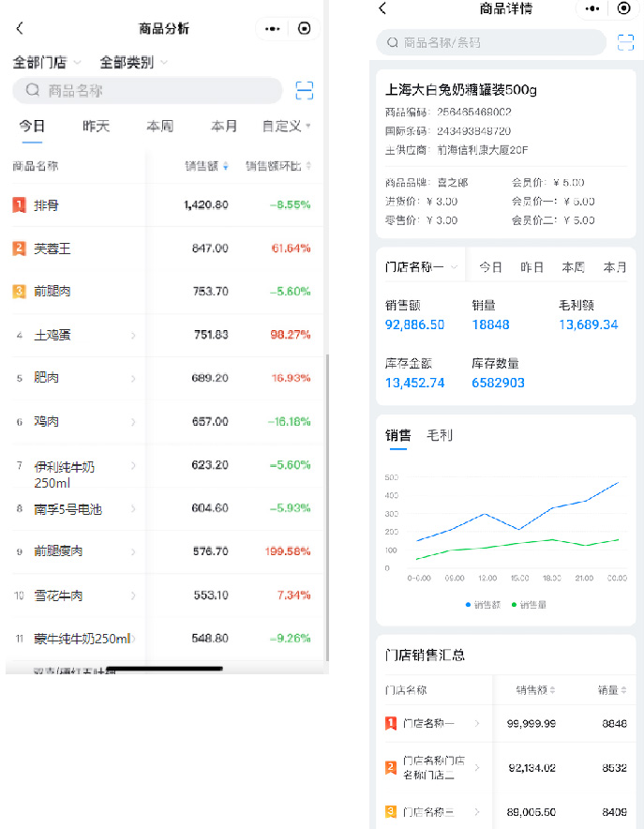Expand 伊利纯牛奶 250ml row chevron
Image resolution: width=644 pixels, height=829 pixels.
coord(133,465)
